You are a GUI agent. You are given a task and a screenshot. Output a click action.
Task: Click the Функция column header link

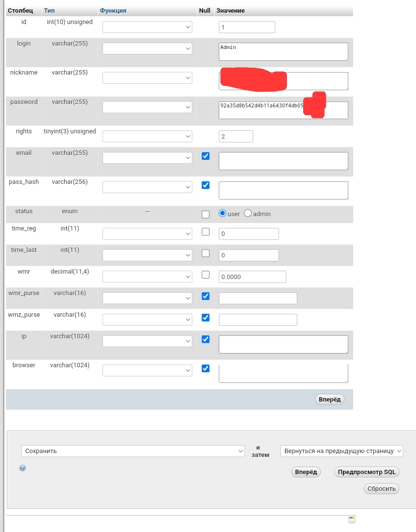pyautogui.click(x=113, y=10)
